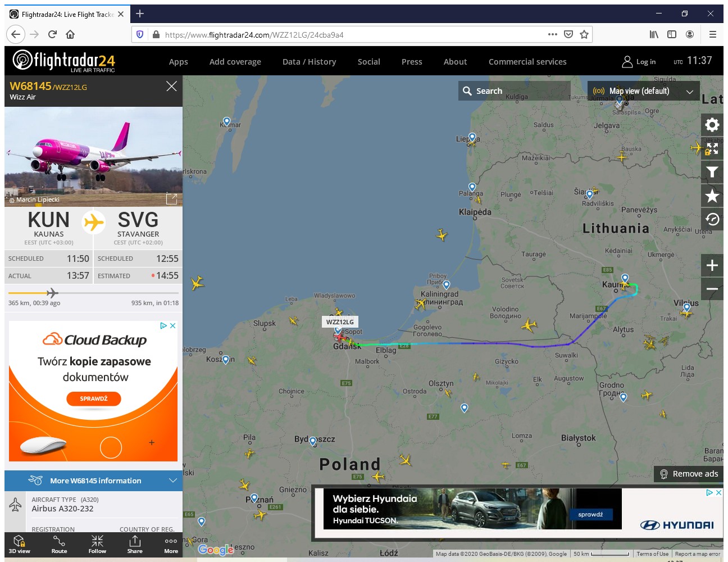Open the aircraft photo in external view
Image resolution: width=728 pixels, height=562 pixels.
[x=171, y=199]
